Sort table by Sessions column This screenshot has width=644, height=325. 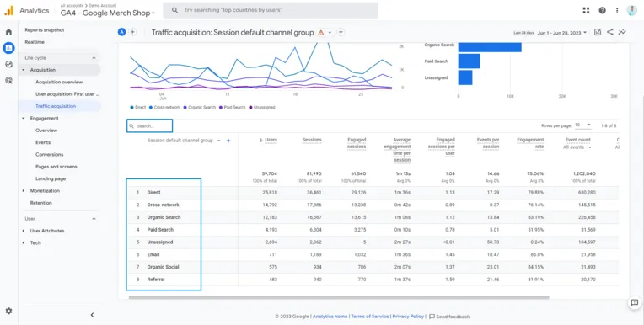[x=312, y=140]
